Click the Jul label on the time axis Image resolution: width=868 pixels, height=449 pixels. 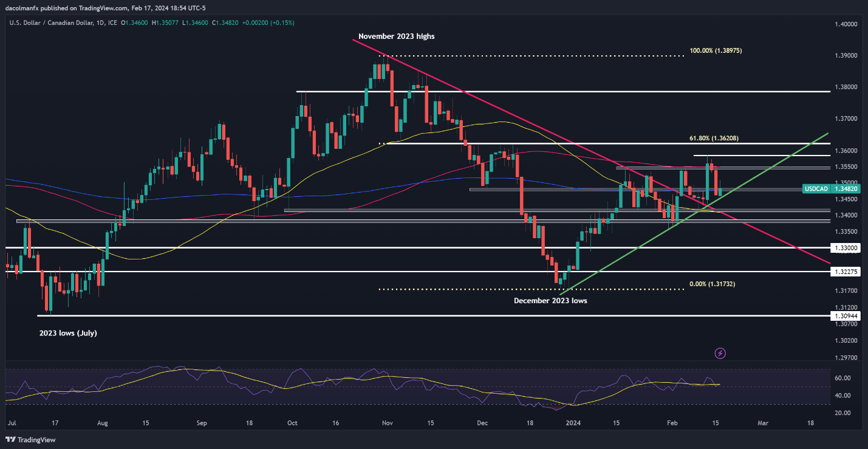[12, 422]
